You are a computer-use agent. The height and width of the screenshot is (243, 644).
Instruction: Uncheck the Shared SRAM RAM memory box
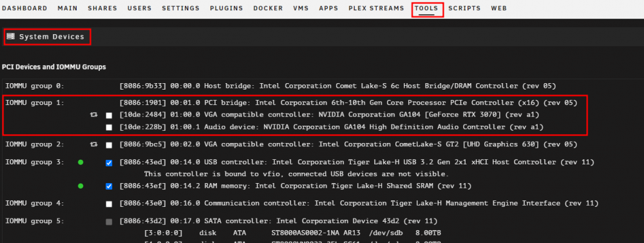tap(109, 186)
